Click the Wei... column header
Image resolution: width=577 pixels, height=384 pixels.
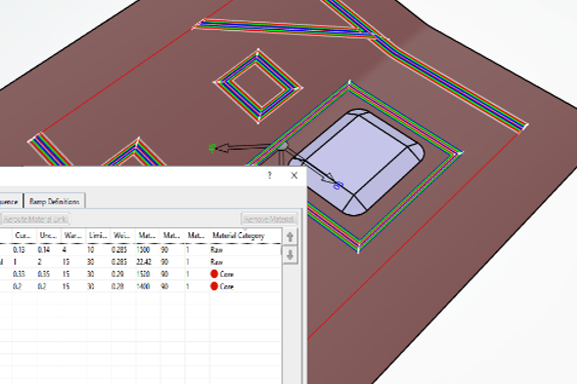123,235
